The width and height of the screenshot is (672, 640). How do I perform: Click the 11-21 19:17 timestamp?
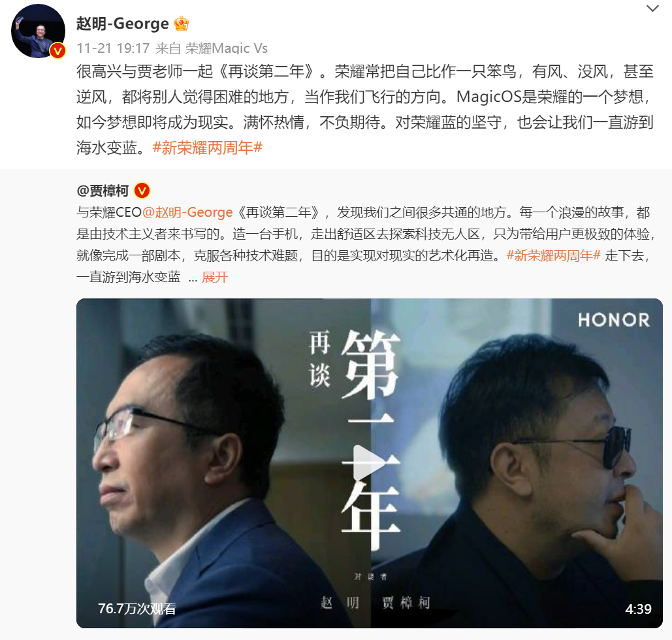point(113,48)
